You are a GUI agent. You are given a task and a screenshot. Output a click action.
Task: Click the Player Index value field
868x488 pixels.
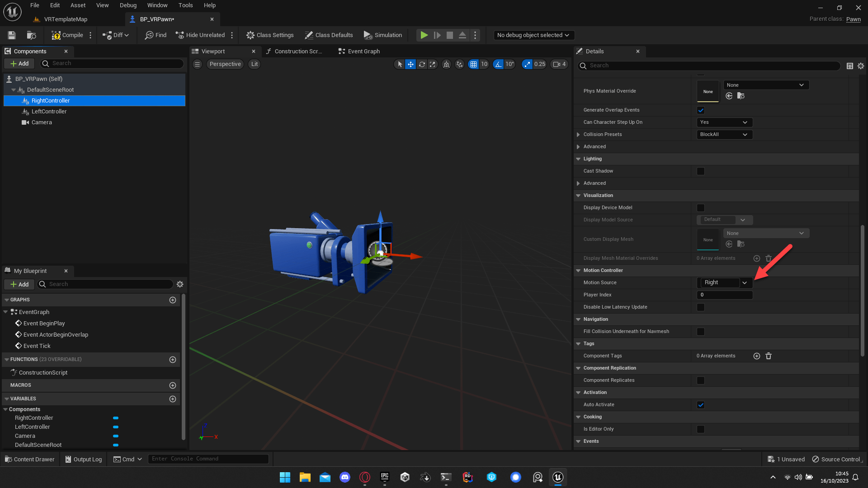point(724,295)
